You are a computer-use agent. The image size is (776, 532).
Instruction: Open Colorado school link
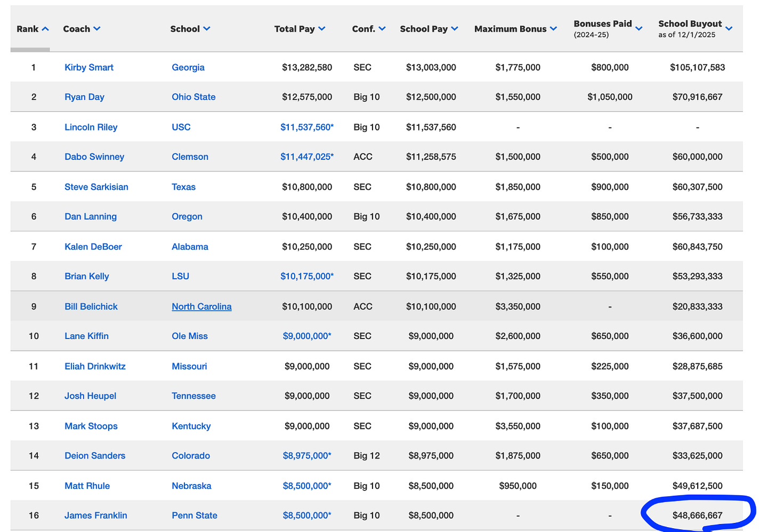191,456
